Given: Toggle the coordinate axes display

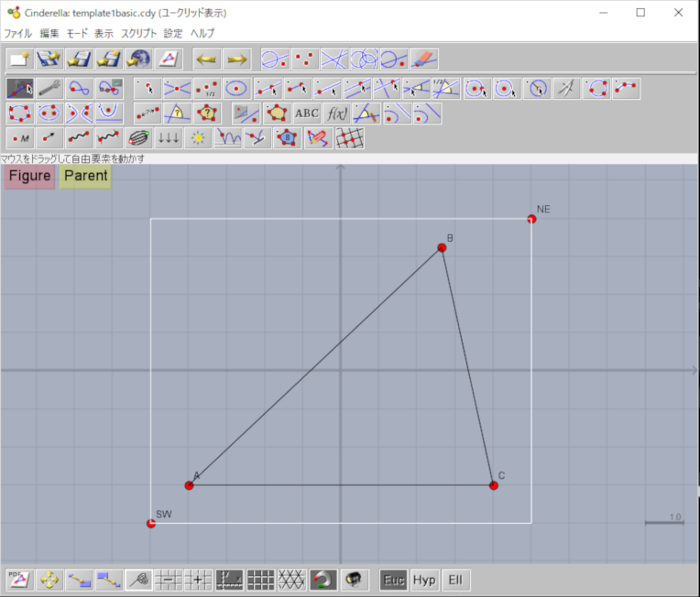Looking at the screenshot, I should coord(229,580).
